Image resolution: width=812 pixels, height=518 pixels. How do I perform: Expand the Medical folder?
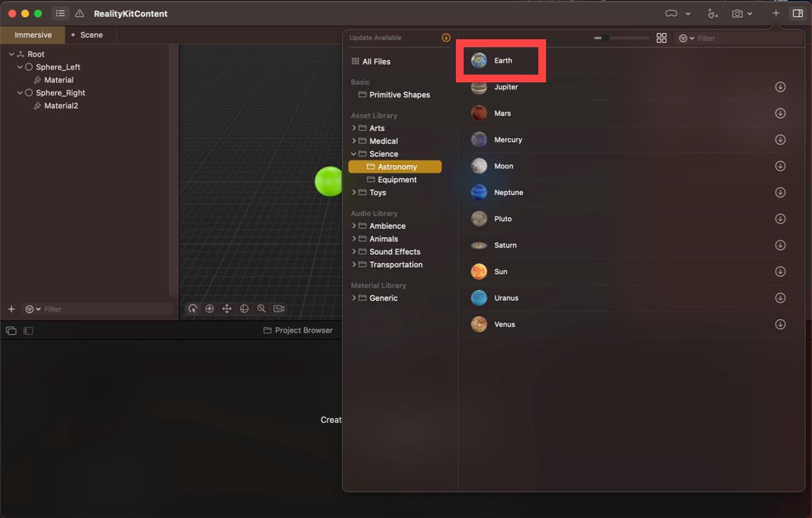pyautogui.click(x=354, y=141)
